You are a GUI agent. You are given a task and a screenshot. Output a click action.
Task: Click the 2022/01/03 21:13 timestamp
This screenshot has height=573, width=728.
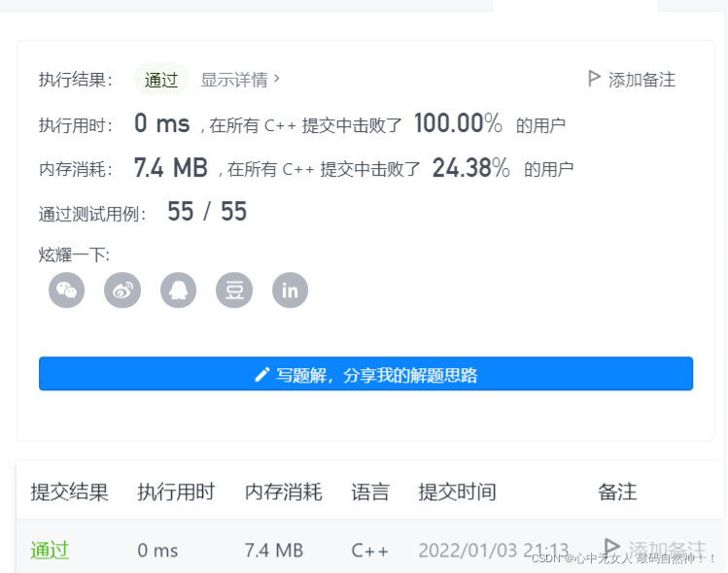click(494, 551)
